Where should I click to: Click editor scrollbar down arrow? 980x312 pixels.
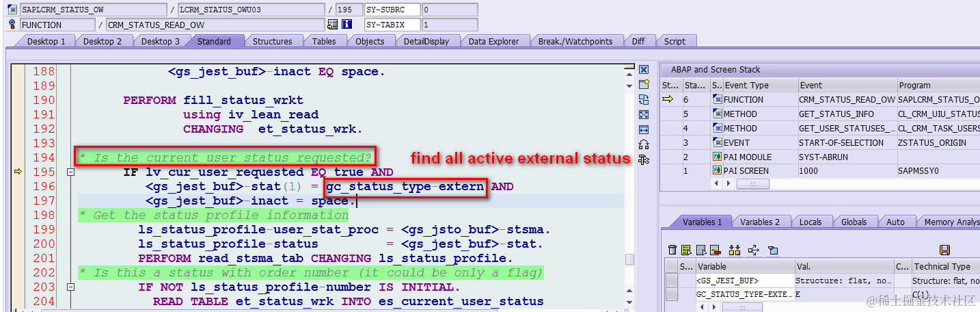pyautogui.click(x=629, y=301)
